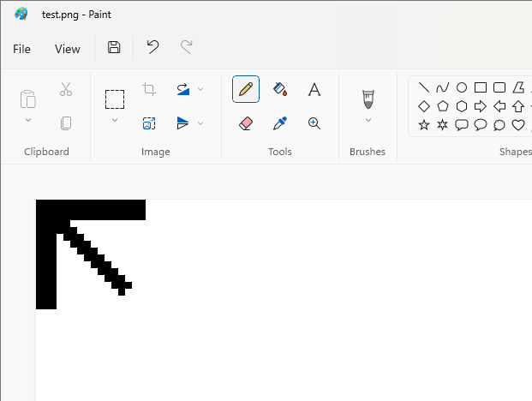The height and width of the screenshot is (401, 532).
Task: Open the Selection options dropdown arrow
Action: (x=115, y=121)
